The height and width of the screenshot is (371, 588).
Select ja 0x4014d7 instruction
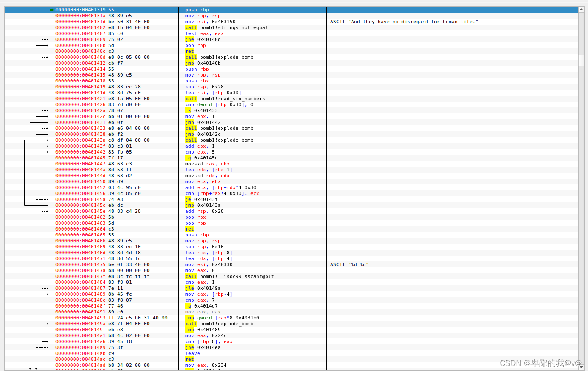tap(201, 306)
